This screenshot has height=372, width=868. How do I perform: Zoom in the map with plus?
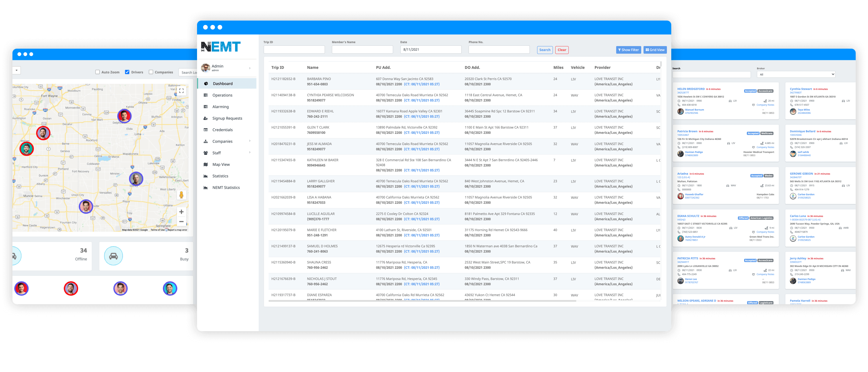coord(181,212)
